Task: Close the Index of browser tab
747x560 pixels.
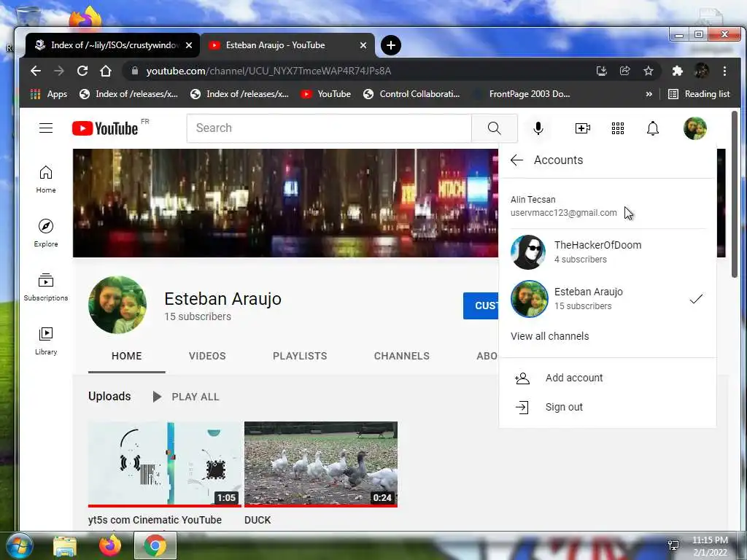Action: (189, 45)
